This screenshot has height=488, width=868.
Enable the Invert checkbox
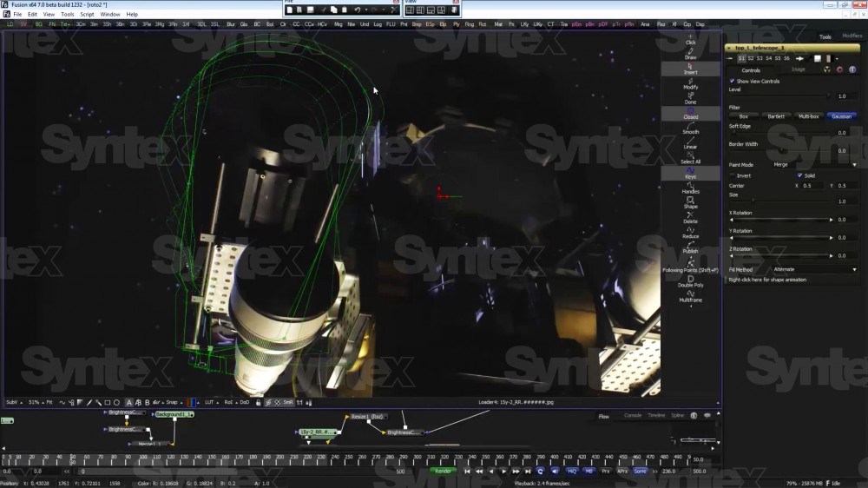click(733, 175)
